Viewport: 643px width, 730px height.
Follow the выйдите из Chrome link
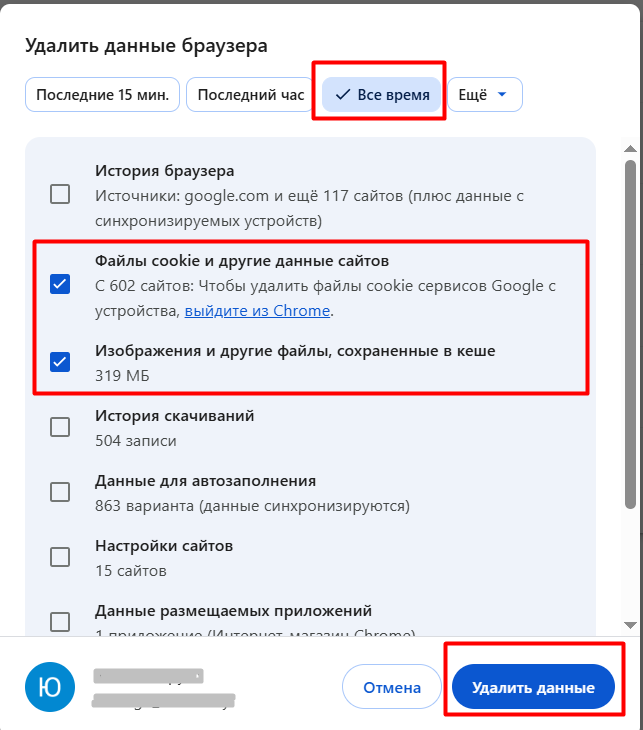pos(257,311)
